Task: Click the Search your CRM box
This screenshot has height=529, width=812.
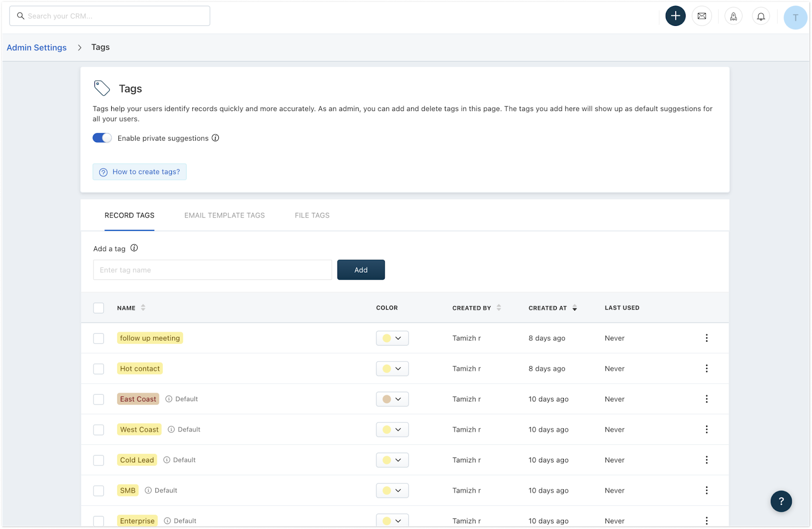Action: click(110, 16)
